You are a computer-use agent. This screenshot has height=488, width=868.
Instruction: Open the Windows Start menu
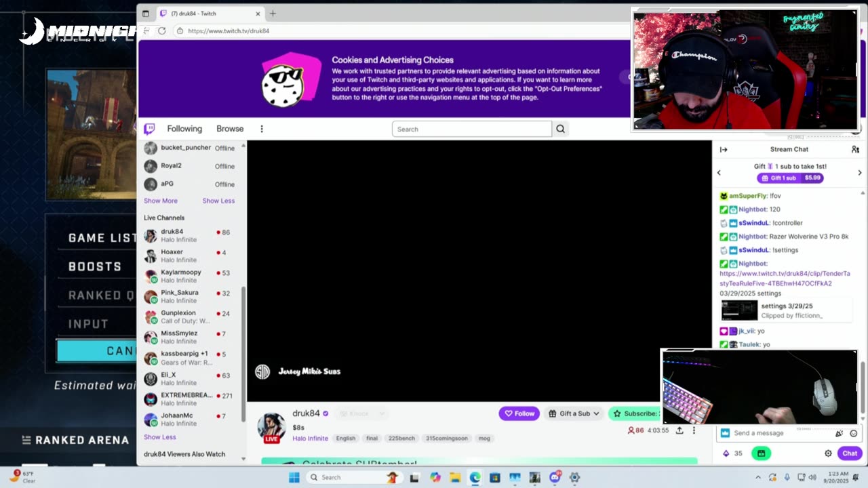click(x=294, y=477)
